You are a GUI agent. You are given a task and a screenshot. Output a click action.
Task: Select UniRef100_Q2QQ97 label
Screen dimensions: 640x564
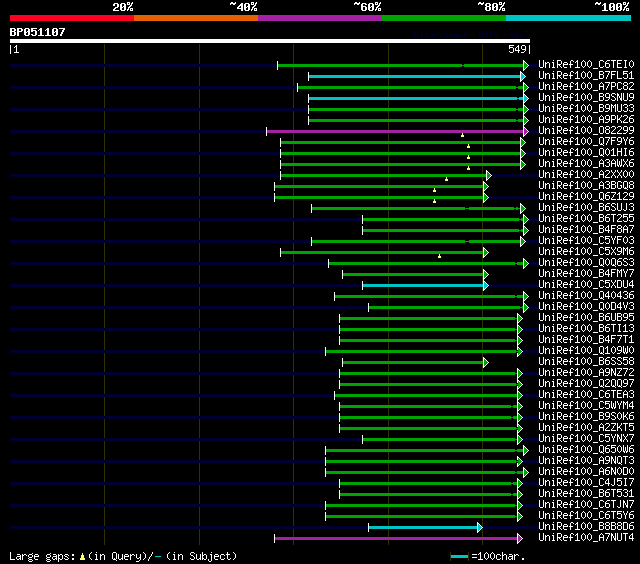click(586, 384)
